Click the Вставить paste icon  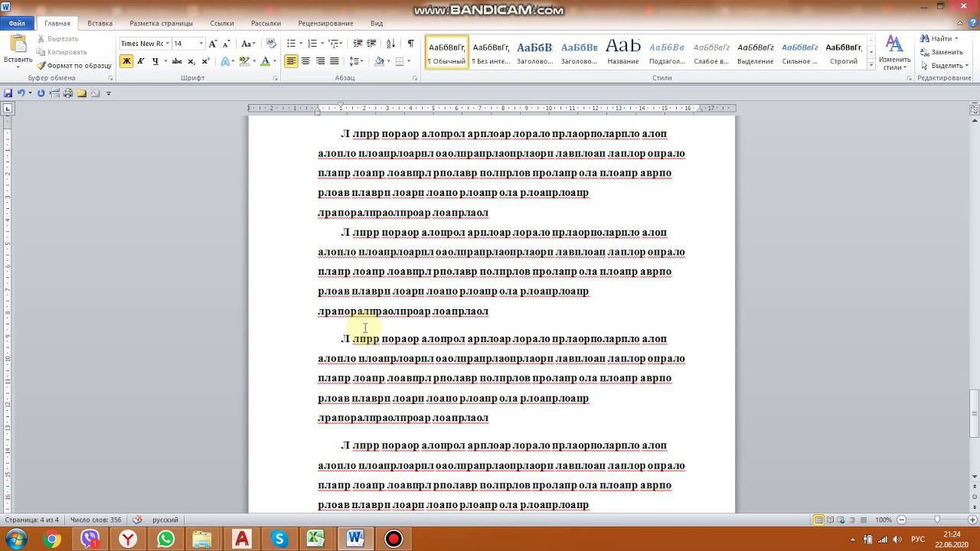pos(18,44)
